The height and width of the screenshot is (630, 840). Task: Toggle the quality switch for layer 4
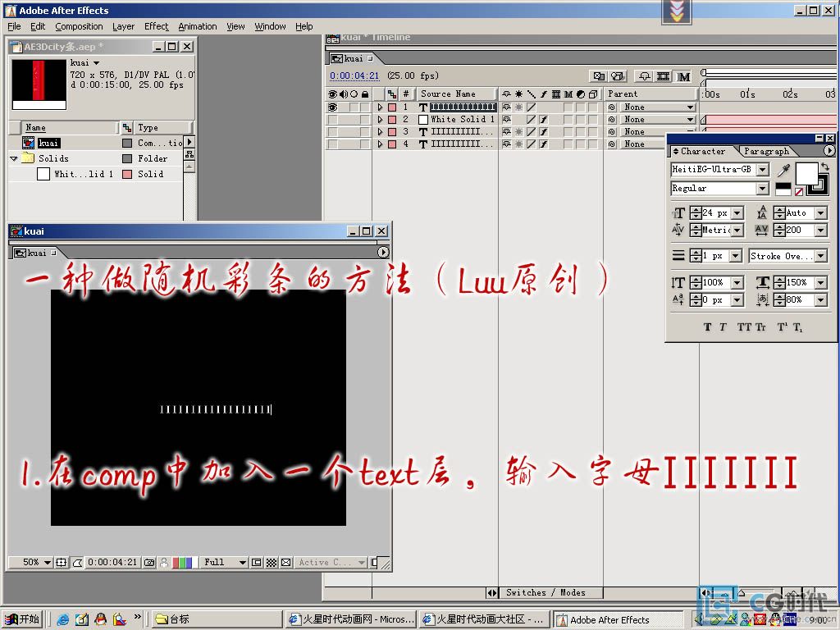[531, 144]
